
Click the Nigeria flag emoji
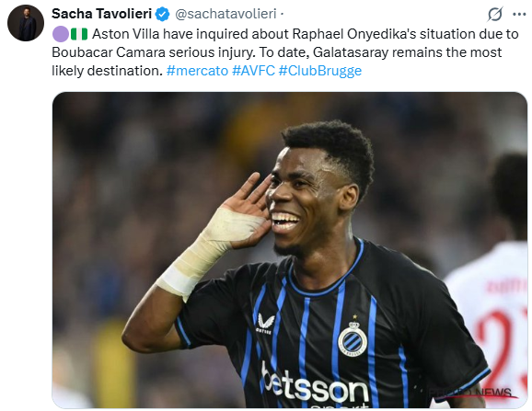[x=79, y=34]
